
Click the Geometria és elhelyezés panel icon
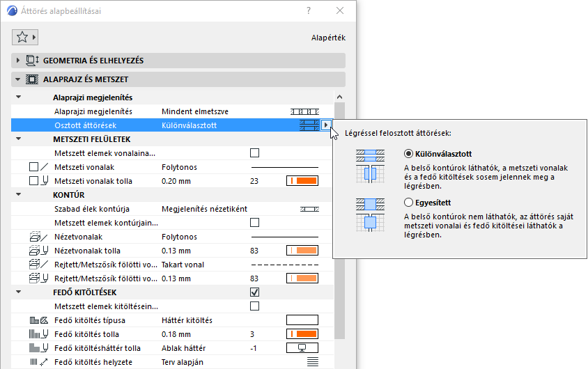click(x=32, y=61)
